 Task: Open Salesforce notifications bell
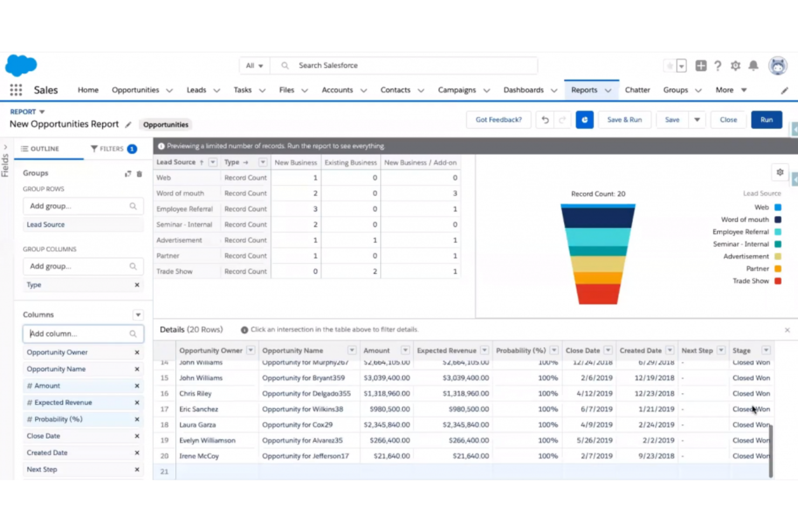(x=753, y=65)
